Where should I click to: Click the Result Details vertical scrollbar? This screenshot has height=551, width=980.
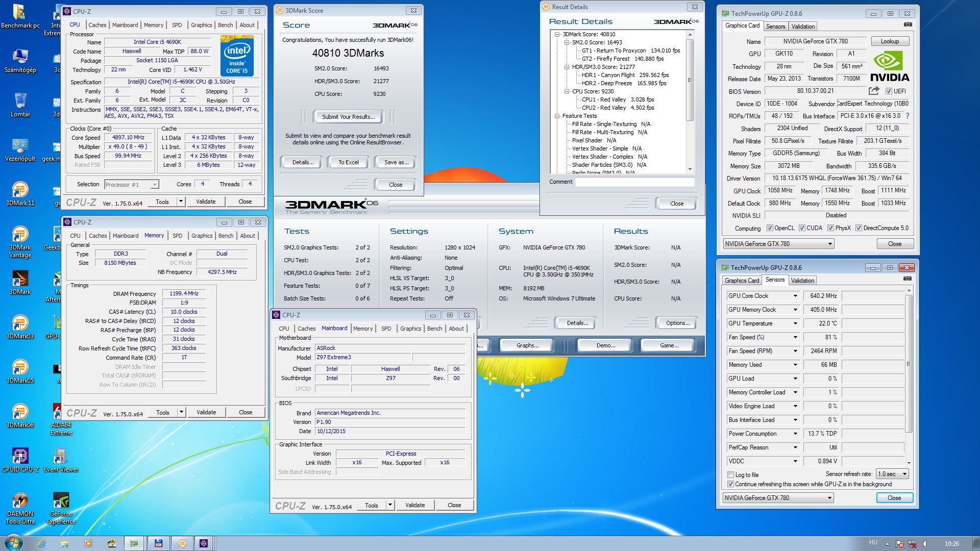point(690,80)
